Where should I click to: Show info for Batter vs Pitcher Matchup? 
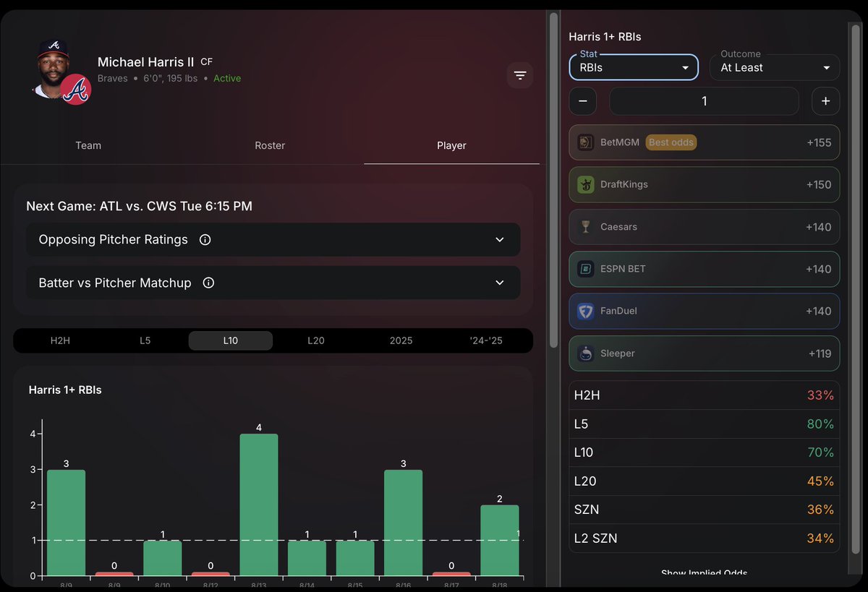(208, 283)
